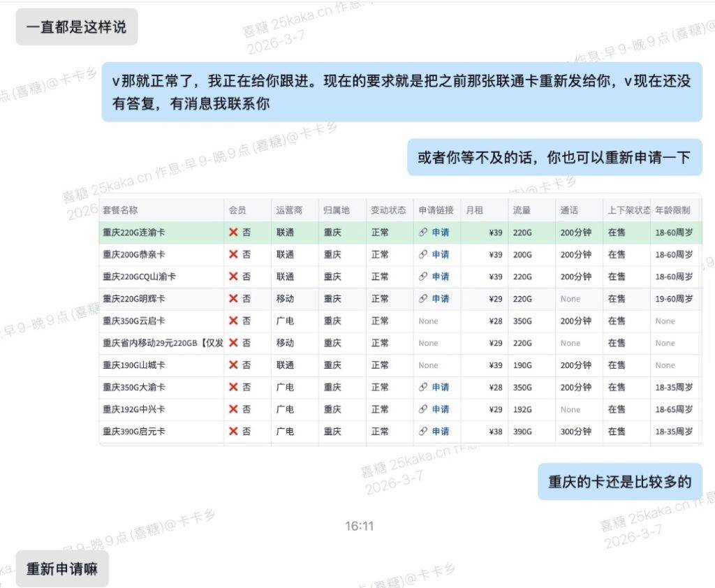Open the 申请 link for 重庆220GCQ山渝卡
Image resolution: width=715 pixels, height=588 pixels.
coord(440,277)
